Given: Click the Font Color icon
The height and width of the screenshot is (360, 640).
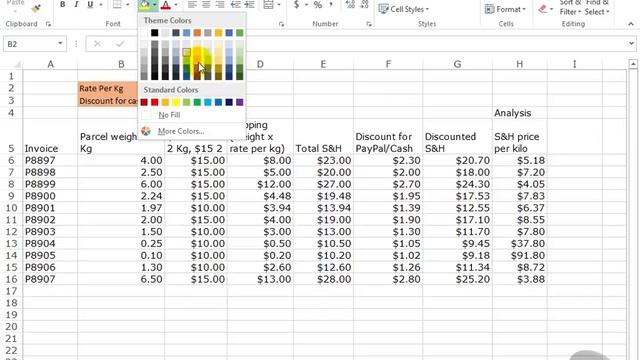Looking at the screenshot, I should 165,4.
